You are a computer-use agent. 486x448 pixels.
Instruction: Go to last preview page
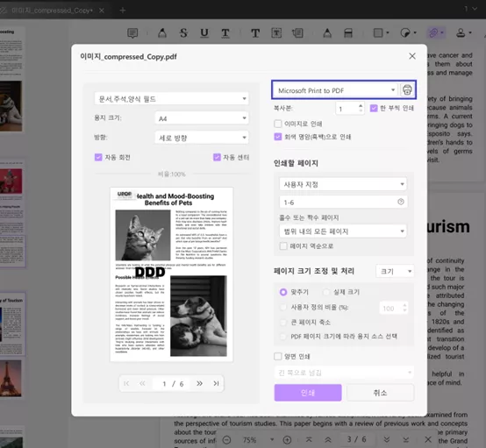coord(216,383)
